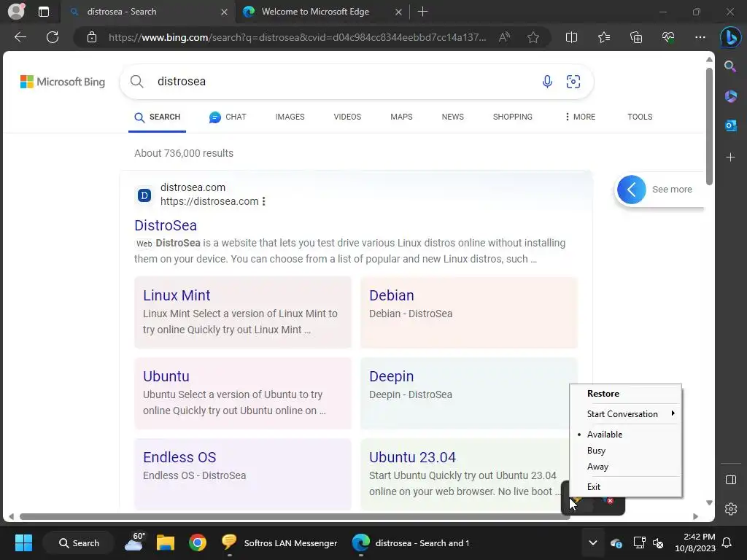Expand Start Conversation submenu
Viewport: 747px width, 560px height.
[x=626, y=414]
